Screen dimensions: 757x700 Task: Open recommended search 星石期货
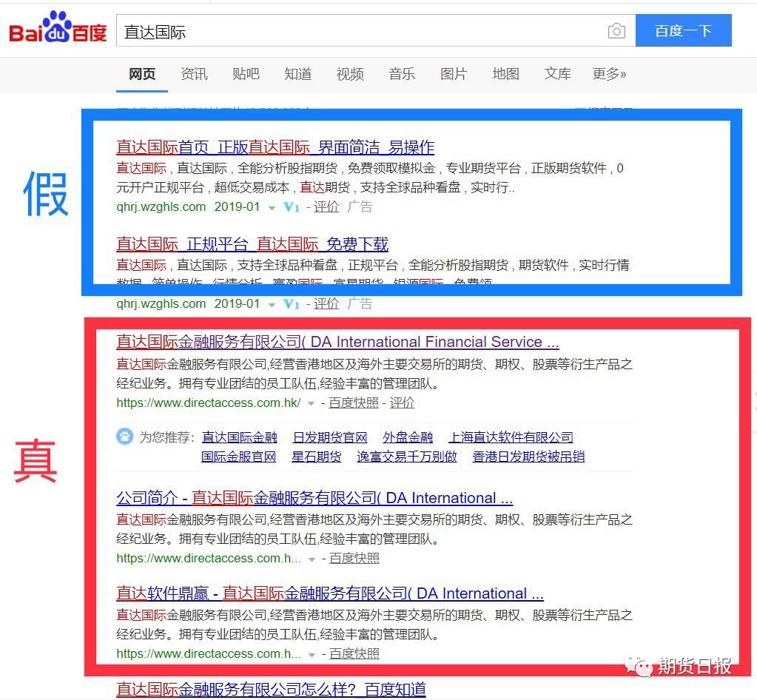pos(316,457)
